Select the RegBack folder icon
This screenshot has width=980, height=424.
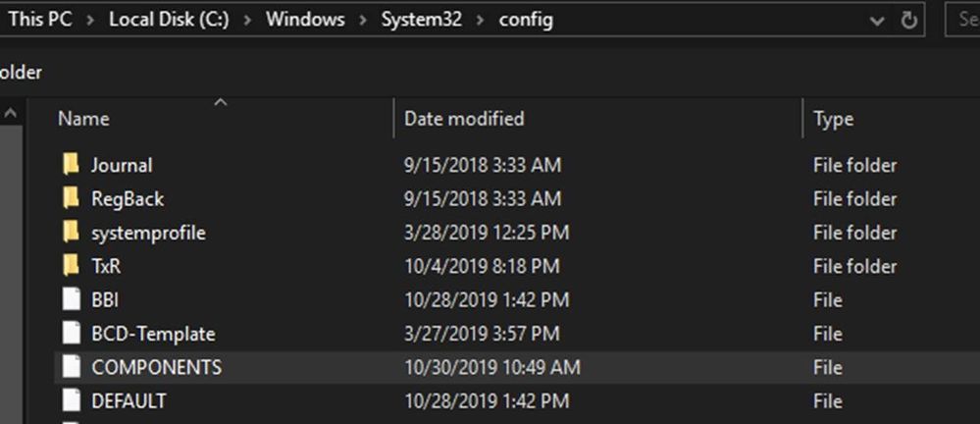(72, 199)
